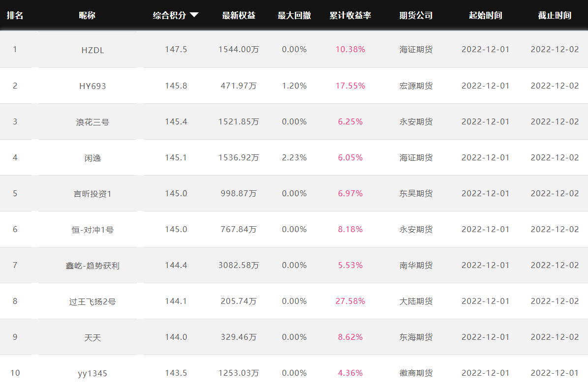This screenshot has width=588, height=389.
Task: Select equity value 205.74万
Action: [239, 301]
